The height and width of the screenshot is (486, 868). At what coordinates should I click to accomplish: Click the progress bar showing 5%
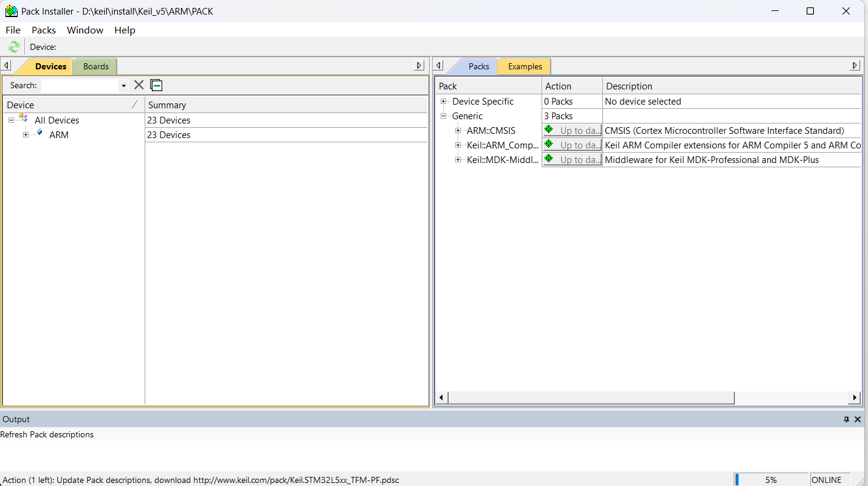click(x=771, y=480)
